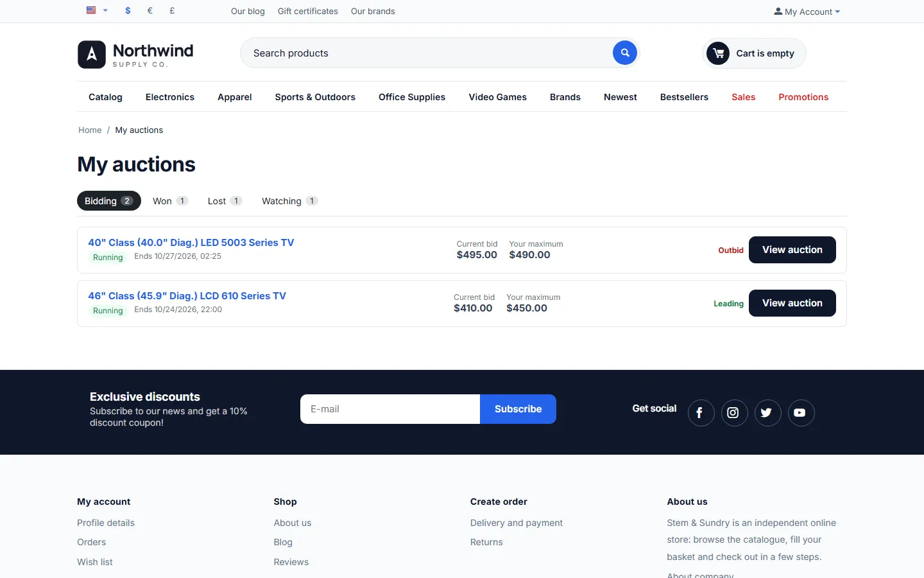Open the Bestsellers page
Viewport: 924px width, 578px height.
click(x=684, y=97)
